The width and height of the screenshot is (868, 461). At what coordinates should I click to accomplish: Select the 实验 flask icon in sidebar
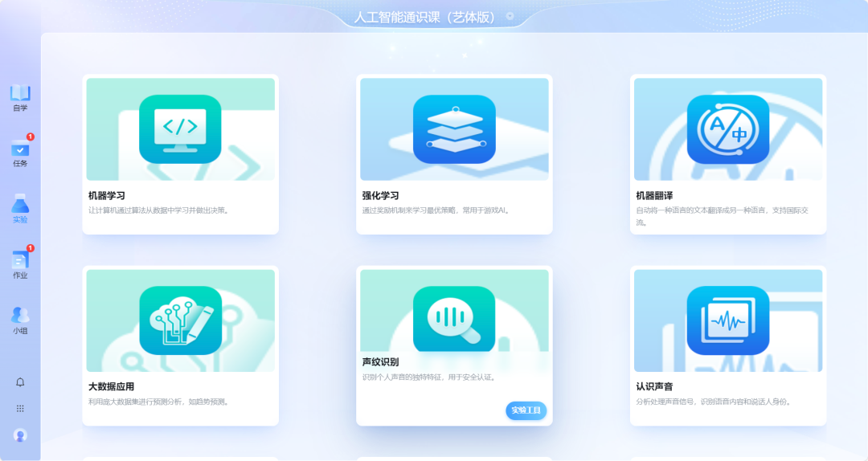[x=20, y=204]
